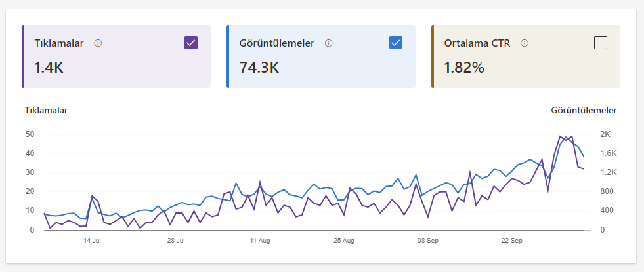Click the 14 Jul date label
This screenshot has width=644, height=272.
click(x=93, y=241)
